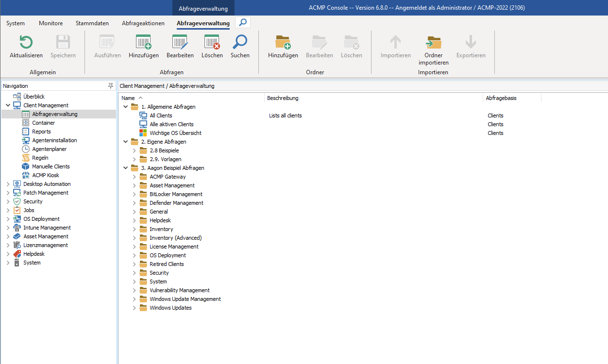
Task: Expand the ACMP Gateway folder
Action: point(135,177)
